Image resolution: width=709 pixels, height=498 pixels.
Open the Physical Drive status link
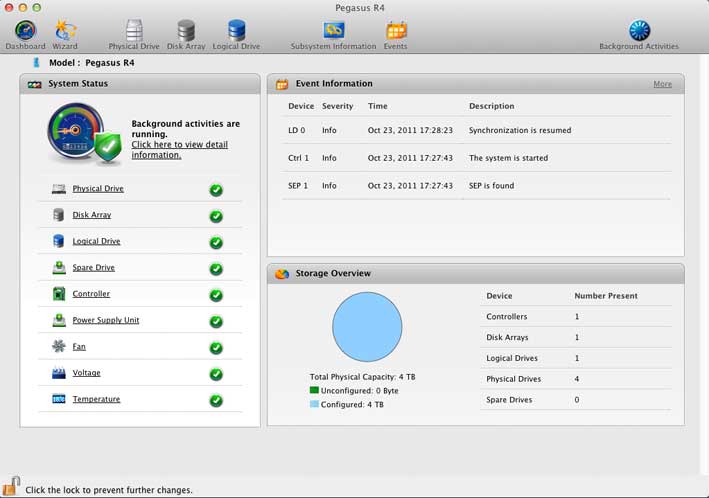click(98, 189)
